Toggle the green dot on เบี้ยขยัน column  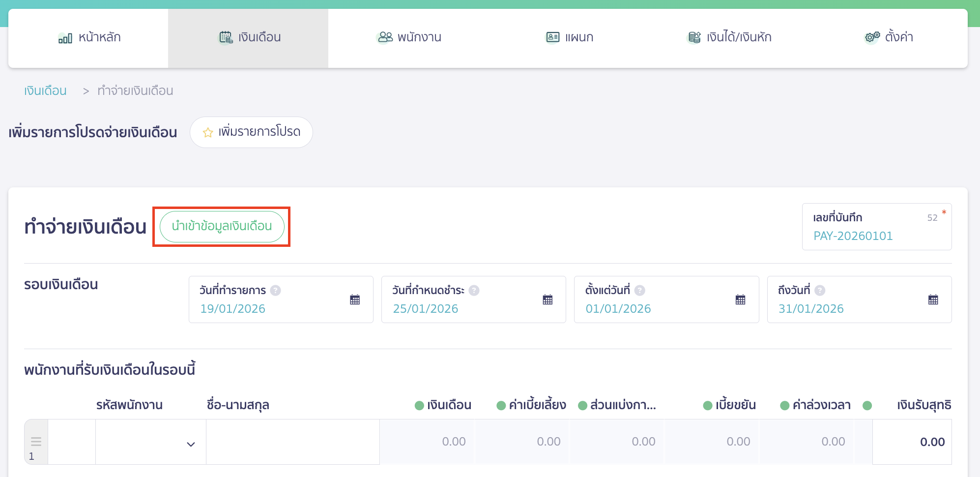tap(708, 406)
